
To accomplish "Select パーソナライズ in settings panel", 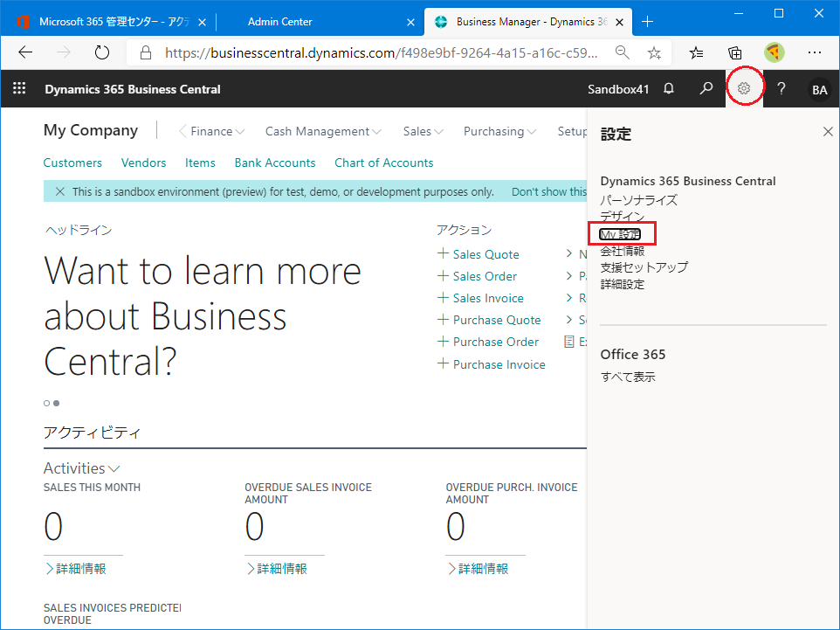I will 638,200.
